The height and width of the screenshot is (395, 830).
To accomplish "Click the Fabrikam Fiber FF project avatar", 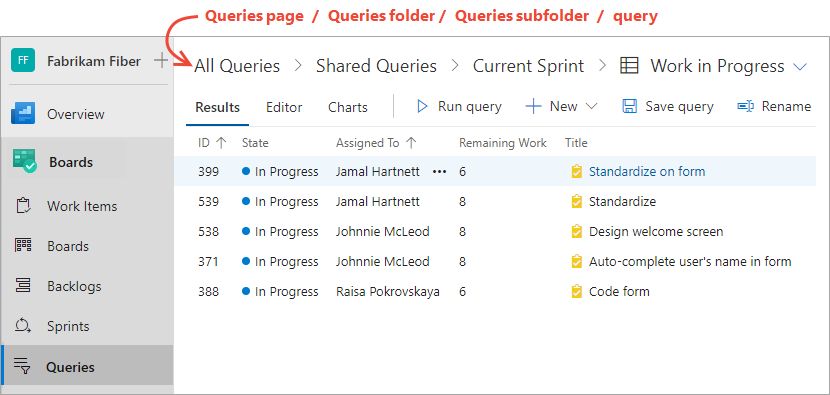I will [23, 60].
